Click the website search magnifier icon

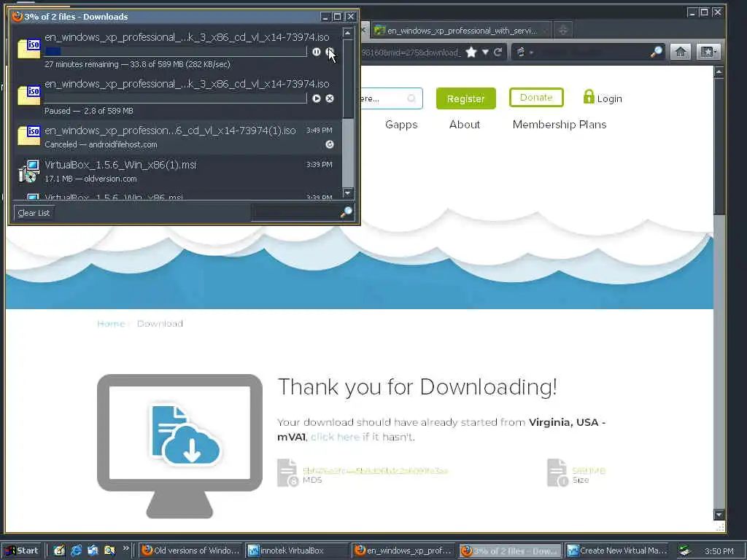click(x=411, y=98)
